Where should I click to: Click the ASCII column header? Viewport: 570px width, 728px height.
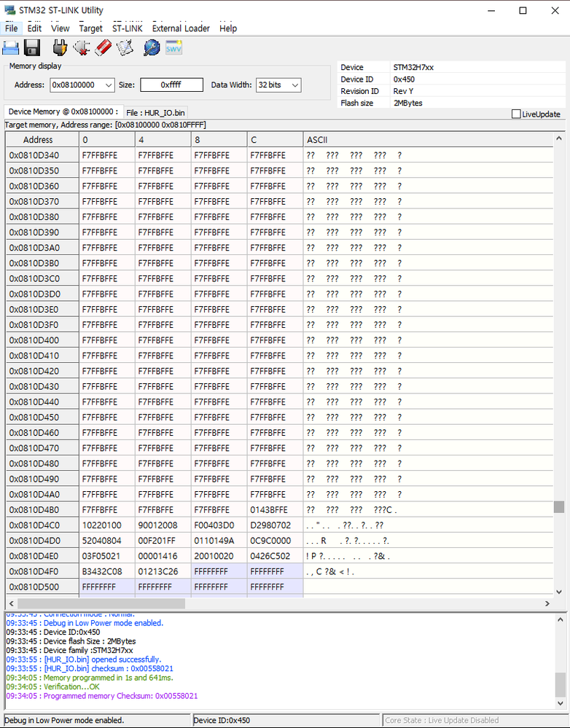point(428,140)
